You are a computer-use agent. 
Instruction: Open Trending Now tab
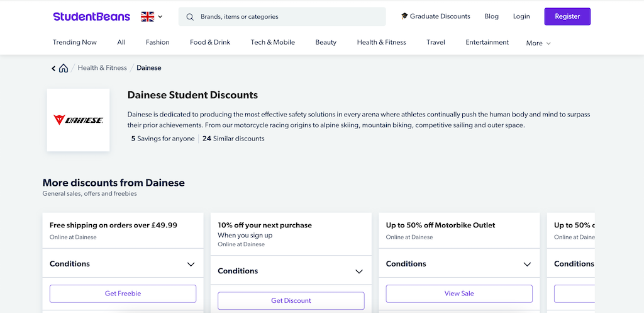[74, 42]
